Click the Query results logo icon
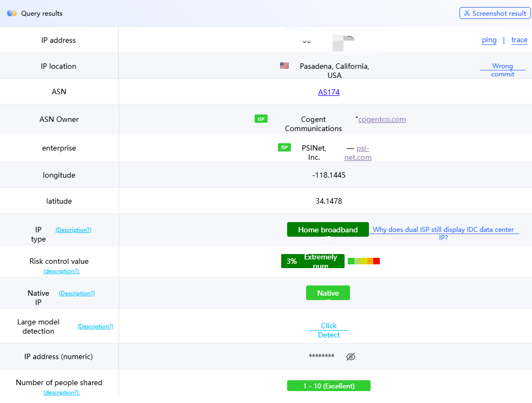Screen dimensions: 532x403 point(12,14)
